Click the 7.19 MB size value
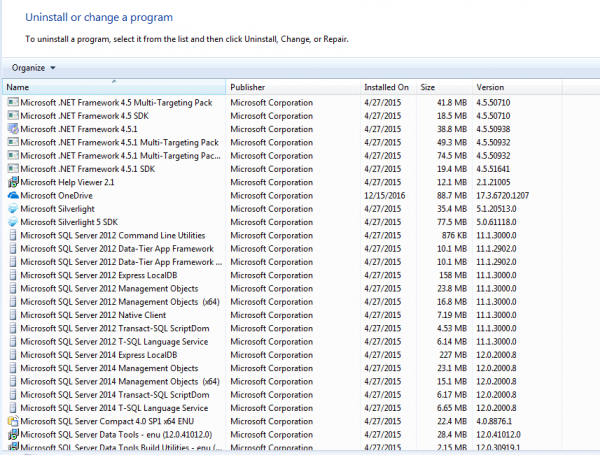Screen dimensions: 600x455 pos(452,315)
